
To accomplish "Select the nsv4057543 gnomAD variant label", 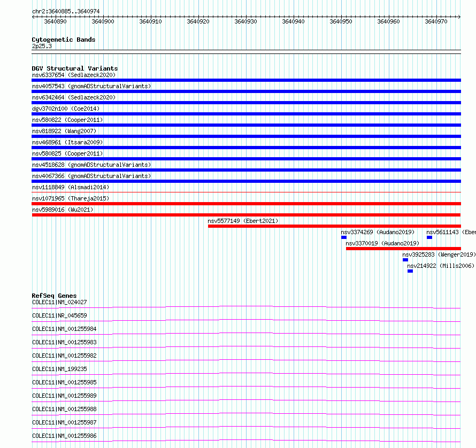I will tap(91, 86).
